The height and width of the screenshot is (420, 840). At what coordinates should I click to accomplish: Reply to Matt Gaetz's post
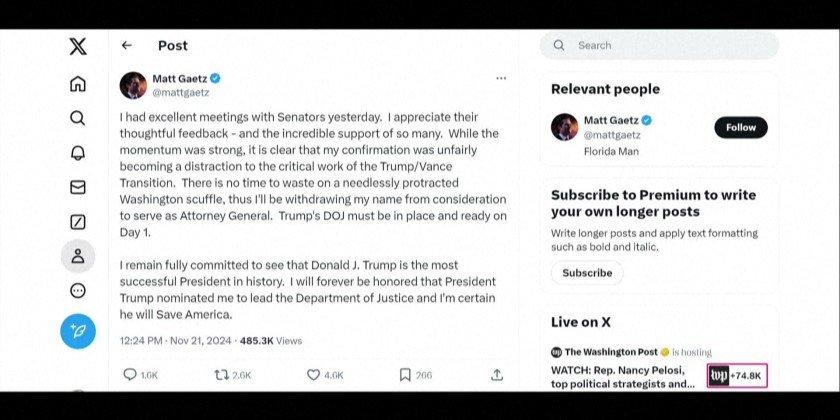pyautogui.click(x=130, y=375)
